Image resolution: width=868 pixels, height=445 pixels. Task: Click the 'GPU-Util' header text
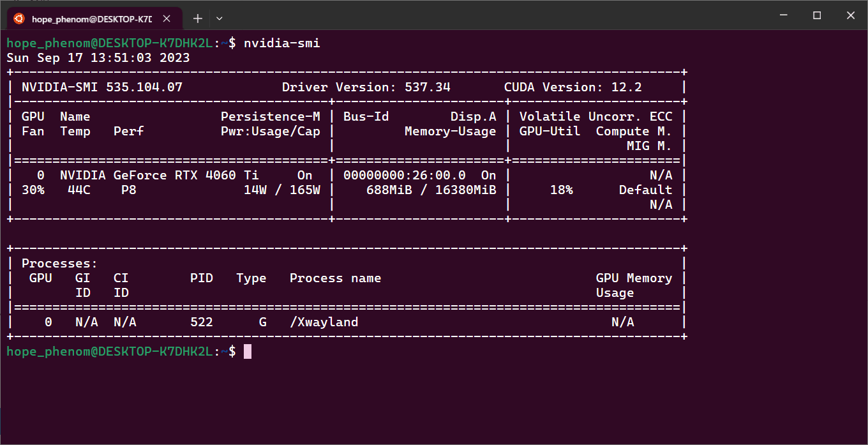tap(550, 132)
